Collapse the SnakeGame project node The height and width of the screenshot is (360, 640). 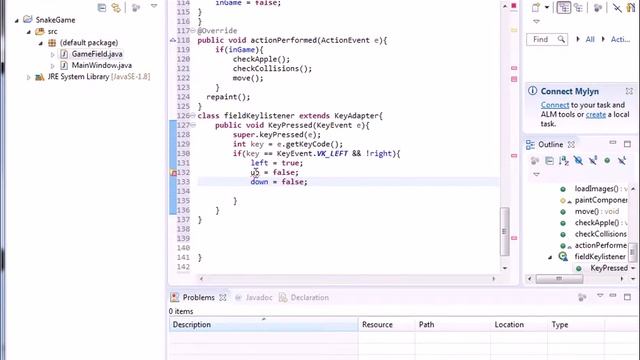click(x=17, y=20)
